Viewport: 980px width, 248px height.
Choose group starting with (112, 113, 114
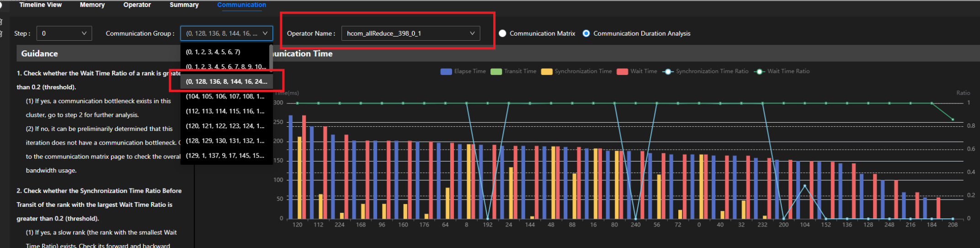pyautogui.click(x=226, y=111)
